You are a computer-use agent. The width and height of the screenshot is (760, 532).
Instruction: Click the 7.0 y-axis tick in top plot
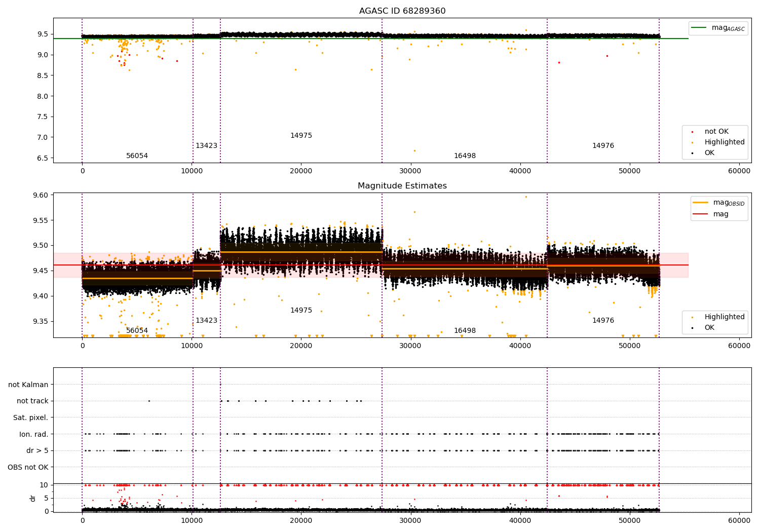[x=43, y=137]
